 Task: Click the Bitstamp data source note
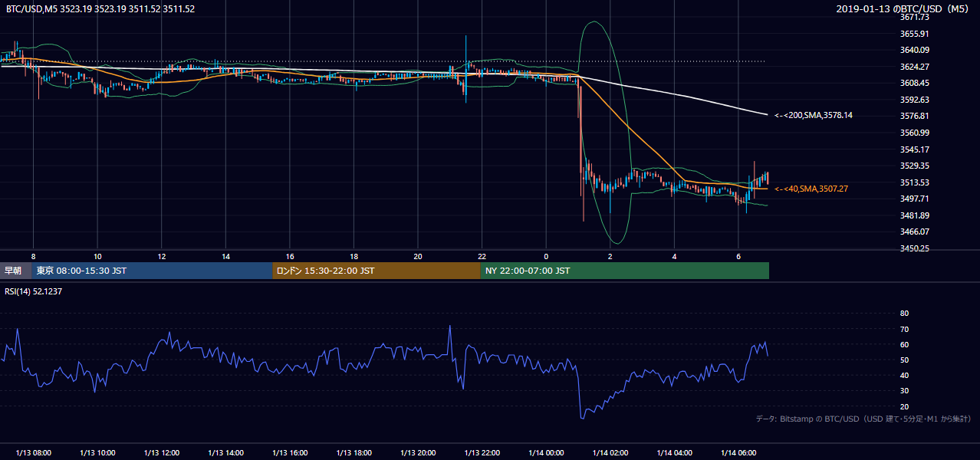pyautogui.click(x=863, y=419)
